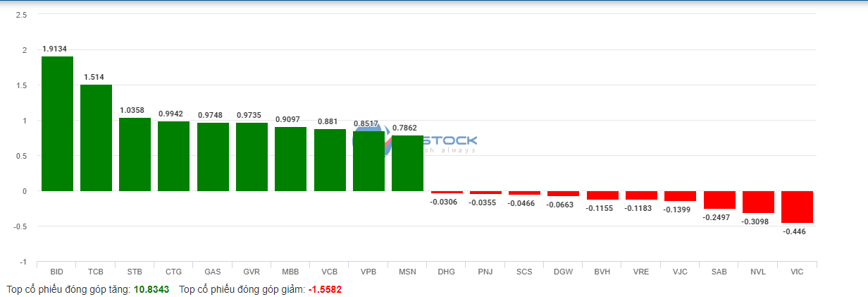
Task: Click the STOCK watermark logo
Action: (x=449, y=142)
